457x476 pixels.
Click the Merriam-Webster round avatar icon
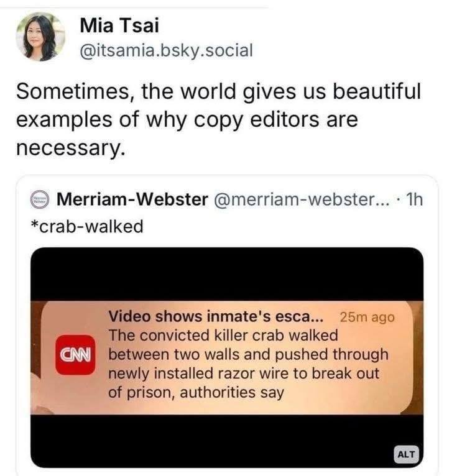coord(41,201)
